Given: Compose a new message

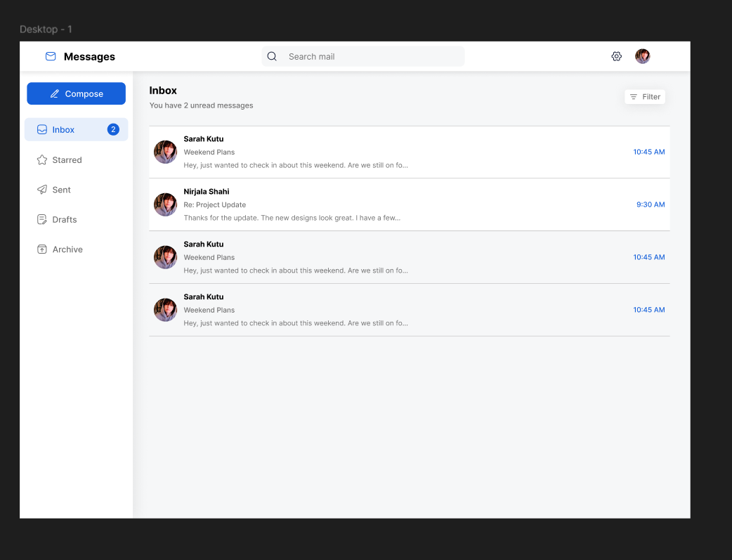Looking at the screenshot, I should [76, 93].
